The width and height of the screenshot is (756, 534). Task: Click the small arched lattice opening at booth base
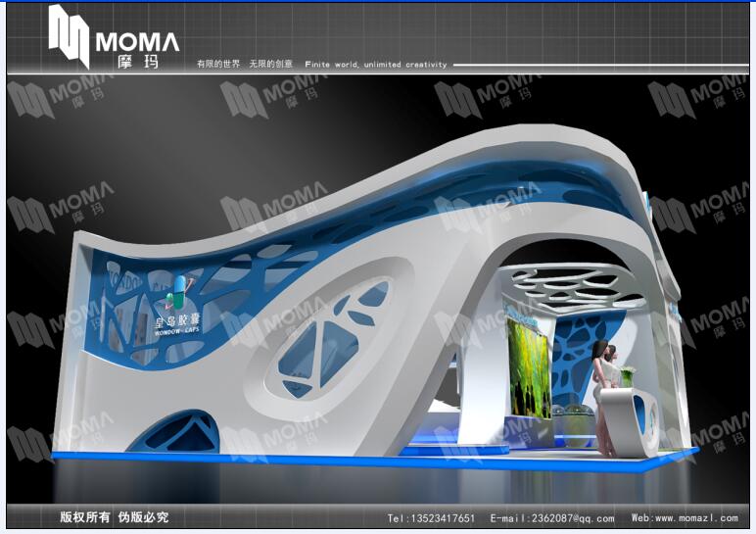[174, 432]
